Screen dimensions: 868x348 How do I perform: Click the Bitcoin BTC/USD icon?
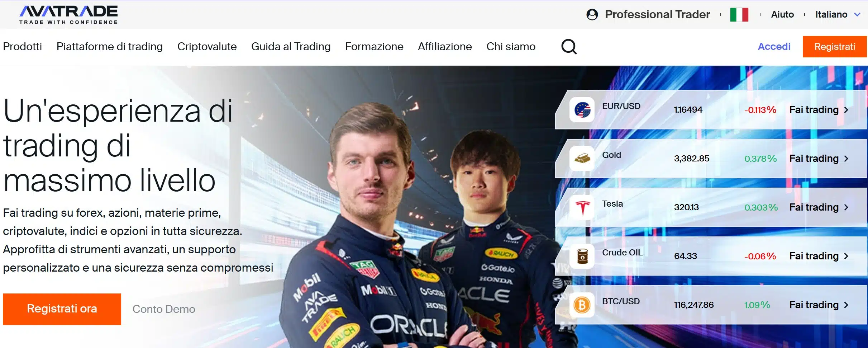pyautogui.click(x=582, y=305)
